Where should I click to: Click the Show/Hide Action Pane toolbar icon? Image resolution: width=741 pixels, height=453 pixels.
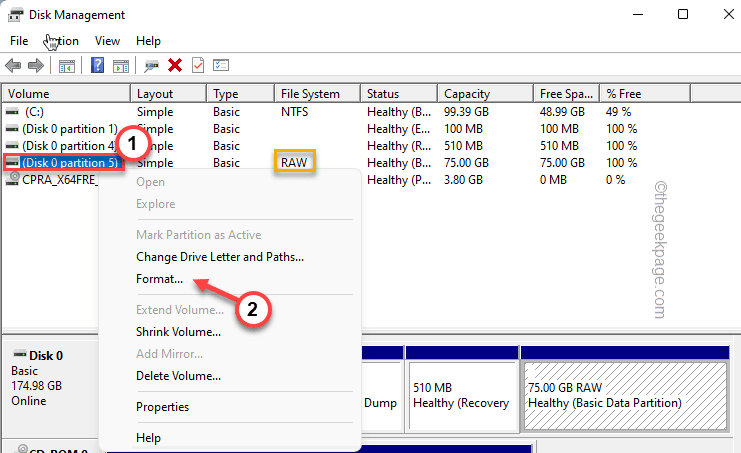click(x=119, y=66)
